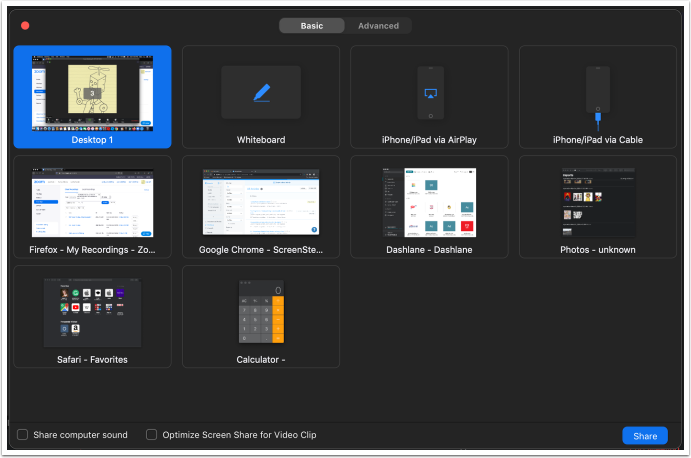The width and height of the screenshot is (691, 458).
Task: Enable Share computer sound checkbox
Action: (x=23, y=435)
